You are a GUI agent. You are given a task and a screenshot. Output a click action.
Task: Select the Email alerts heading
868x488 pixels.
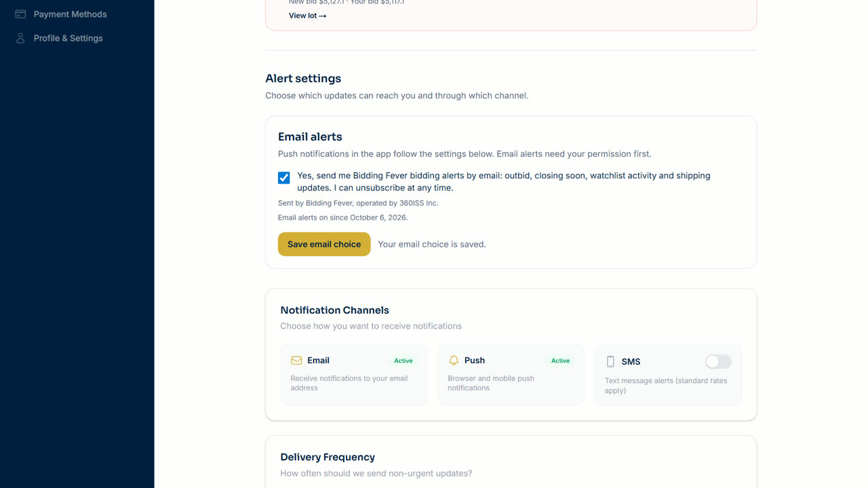310,136
